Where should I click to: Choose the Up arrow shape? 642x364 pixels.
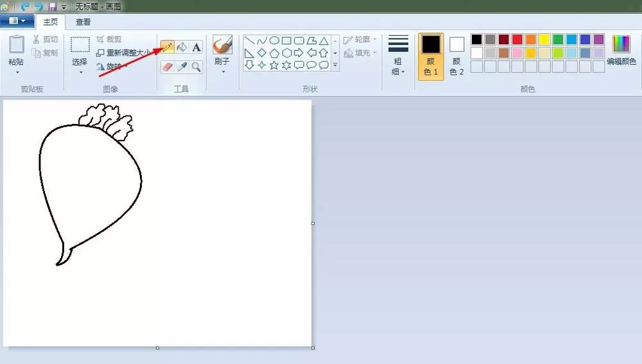[324, 53]
